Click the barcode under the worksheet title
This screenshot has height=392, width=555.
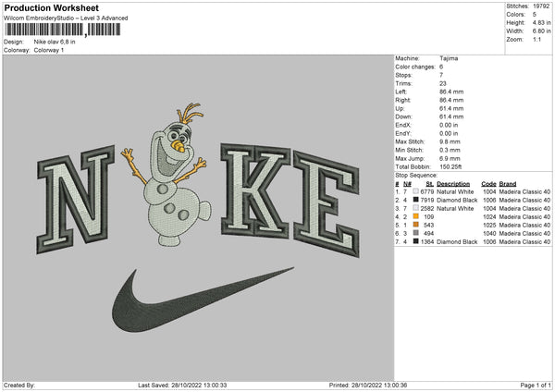(63, 30)
